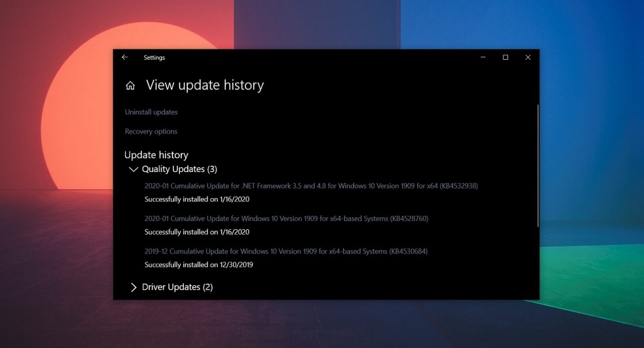Open the Uninstall updates link

[x=151, y=112]
